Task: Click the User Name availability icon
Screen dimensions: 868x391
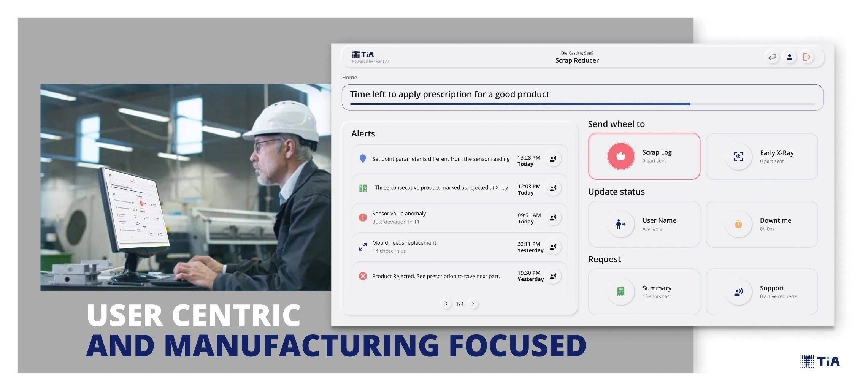Action: click(x=621, y=224)
